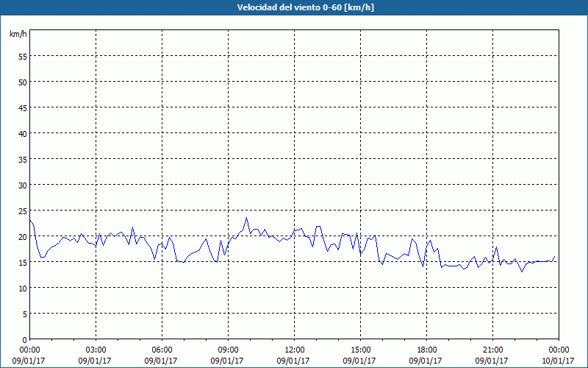Image resolution: width=588 pixels, height=368 pixels.
Task: Click the 20 value on the y-axis
Action: tap(23, 236)
